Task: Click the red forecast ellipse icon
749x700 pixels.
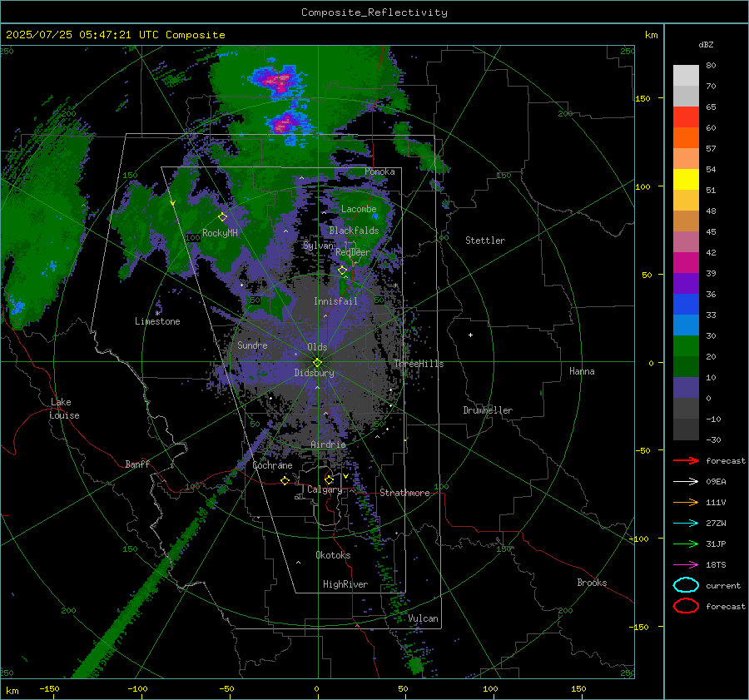Action: [x=686, y=606]
